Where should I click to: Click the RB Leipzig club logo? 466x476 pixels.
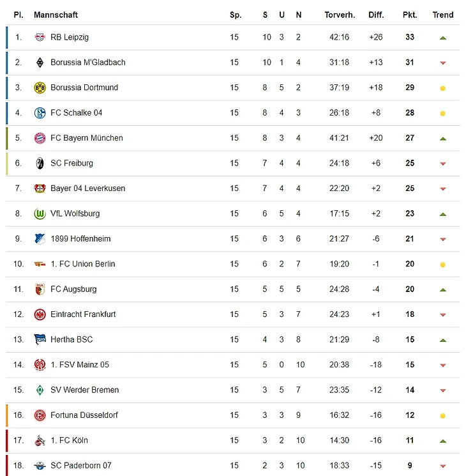point(40,37)
